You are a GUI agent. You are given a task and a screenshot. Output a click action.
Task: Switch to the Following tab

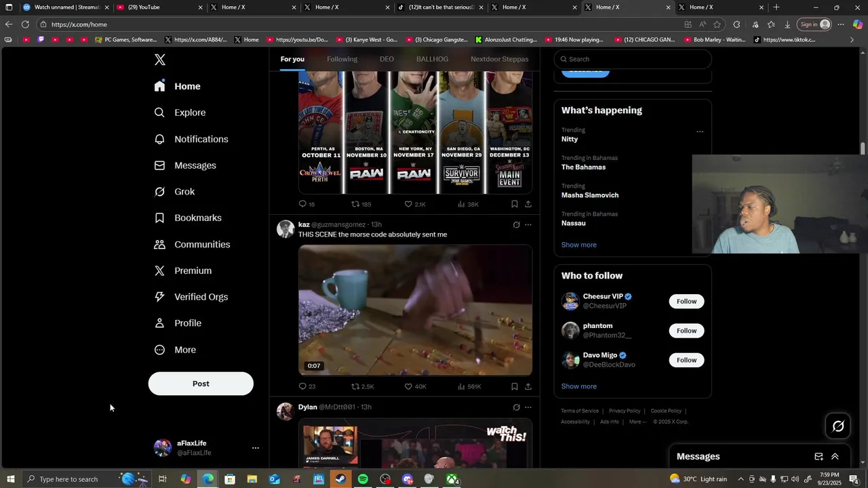point(342,59)
